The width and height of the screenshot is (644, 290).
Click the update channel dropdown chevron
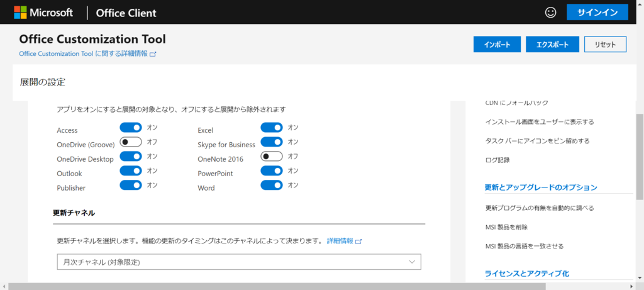[413, 262]
